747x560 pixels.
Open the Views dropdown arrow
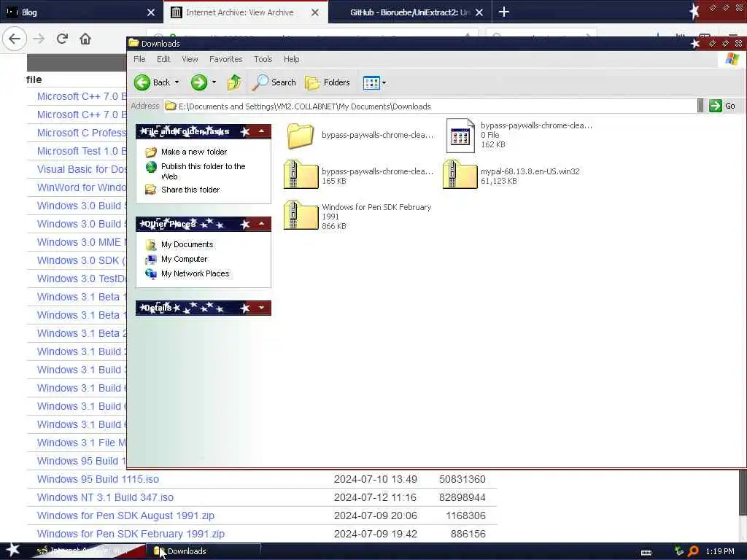384,83
